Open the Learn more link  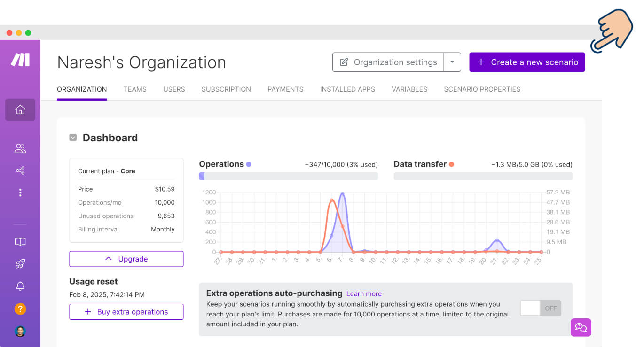click(363, 293)
